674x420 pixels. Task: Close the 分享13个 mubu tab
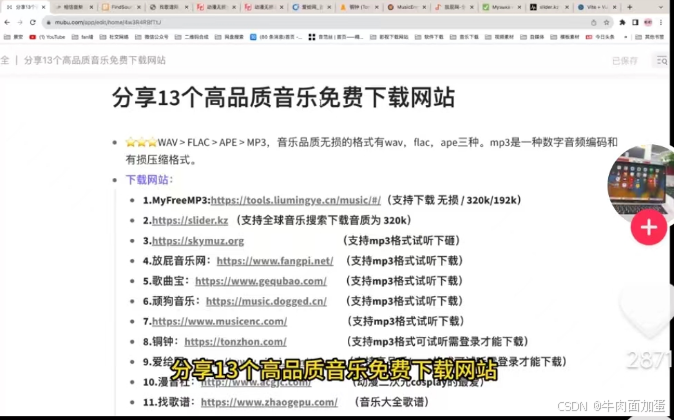coord(43,7)
